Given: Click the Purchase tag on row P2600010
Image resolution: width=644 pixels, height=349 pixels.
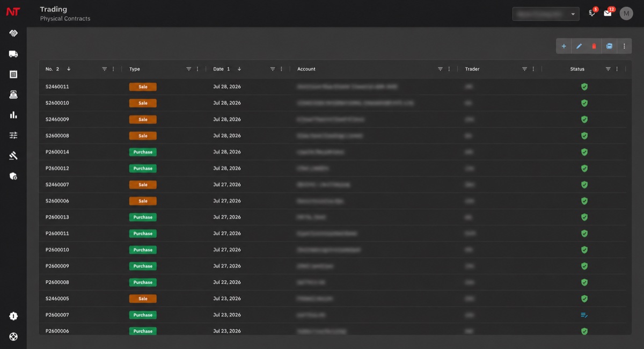Looking at the screenshot, I should [143, 250].
